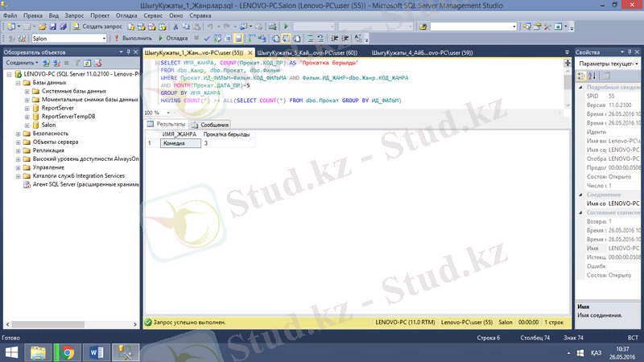Open the Сервис menu

click(x=153, y=15)
